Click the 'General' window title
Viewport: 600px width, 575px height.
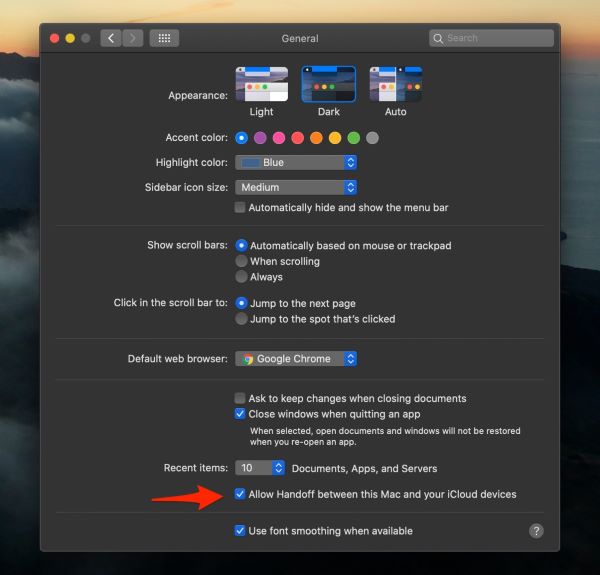click(300, 38)
